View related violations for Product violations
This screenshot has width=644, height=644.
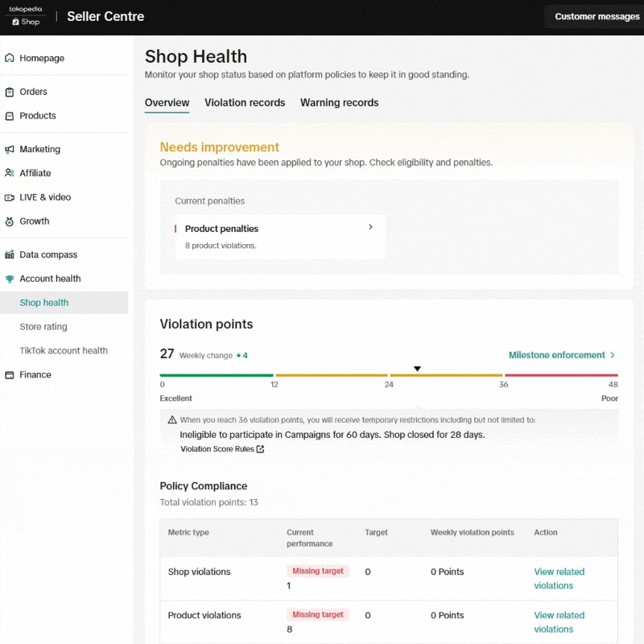(x=559, y=622)
